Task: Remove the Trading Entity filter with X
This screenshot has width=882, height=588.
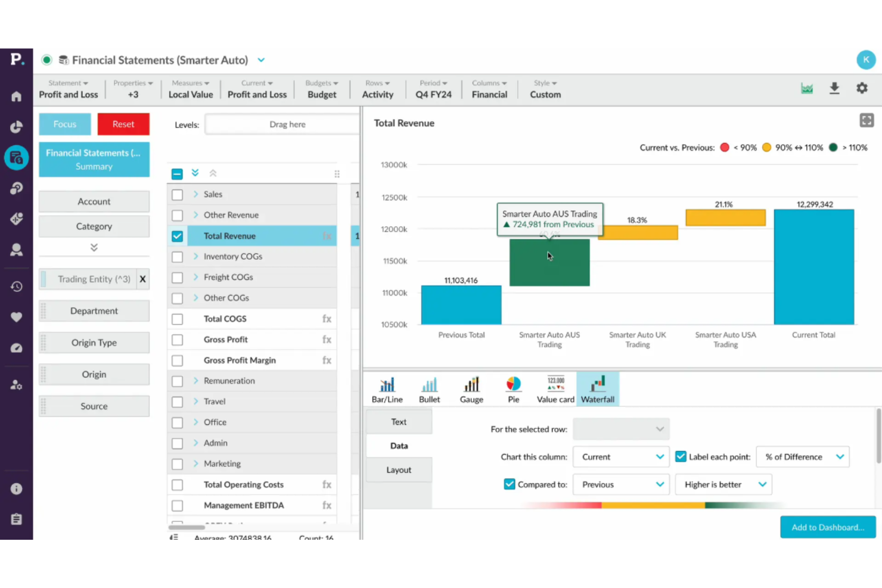Action: (x=142, y=279)
